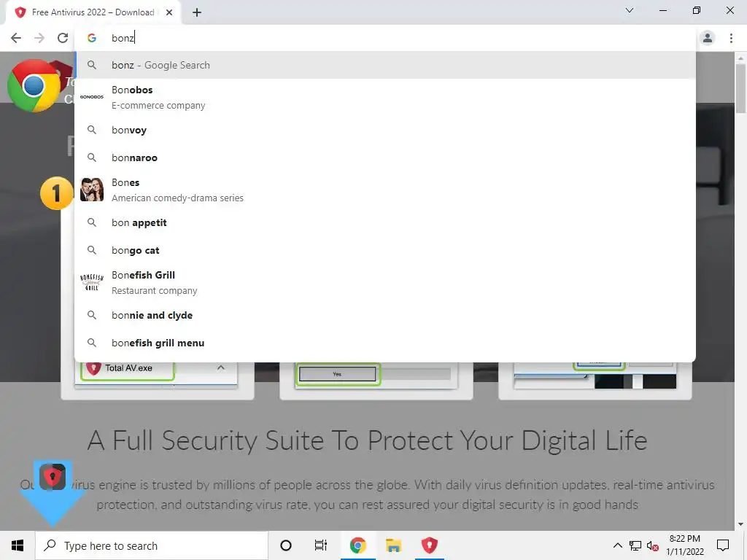Select the 'bongo cat' suggestion
This screenshot has height=560, width=747.
coord(385,251)
